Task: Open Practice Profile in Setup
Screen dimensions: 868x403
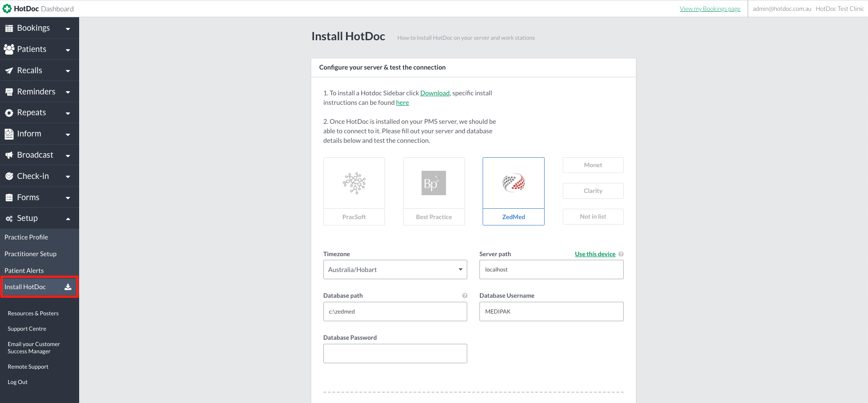Action: point(26,237)
